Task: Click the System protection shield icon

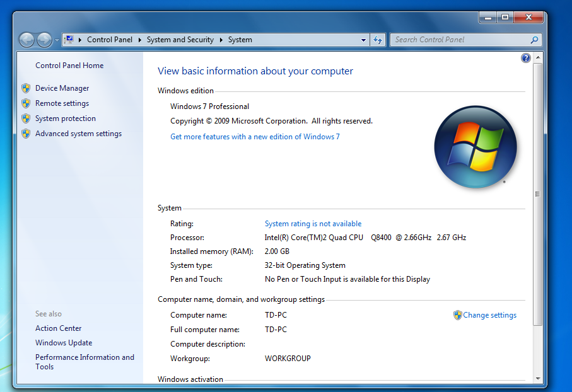Action: pyautogui.click(x=26, y=118)
